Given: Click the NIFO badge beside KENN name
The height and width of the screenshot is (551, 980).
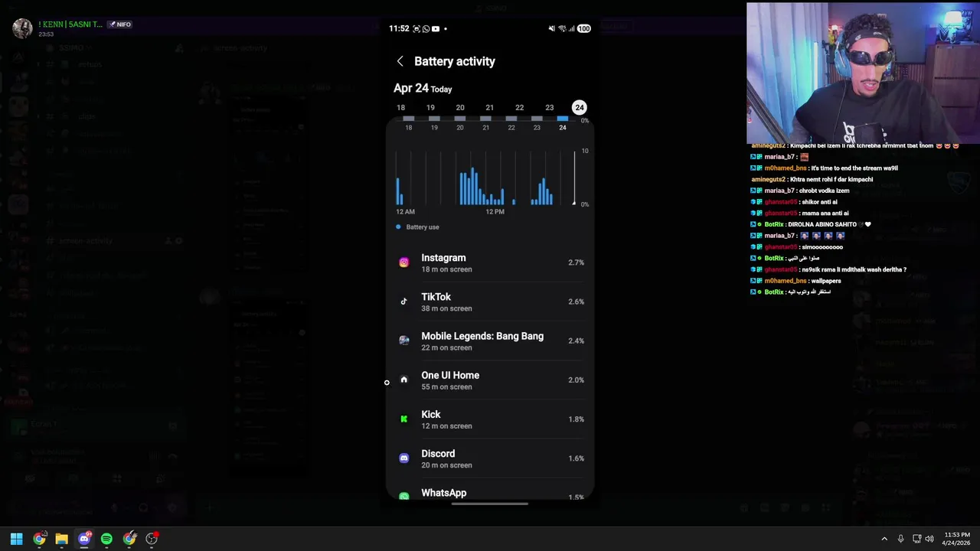Looking at the screenshot, I should coord(119,24).
